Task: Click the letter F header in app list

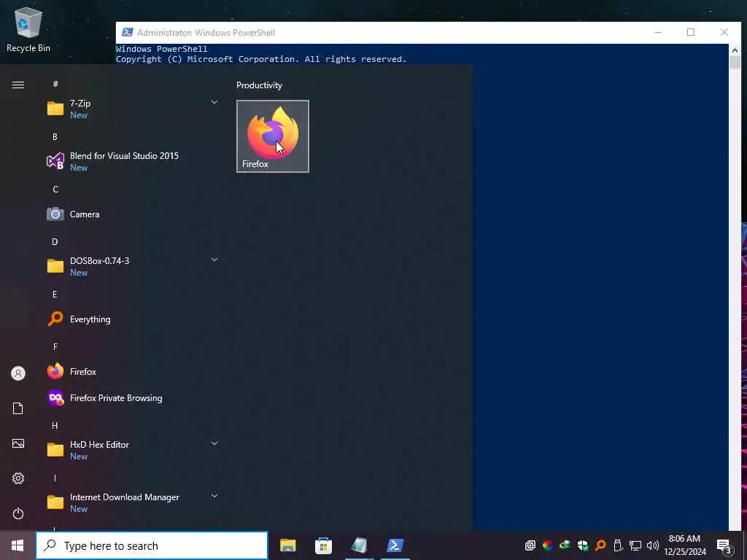Action: [x=55, y=346]
